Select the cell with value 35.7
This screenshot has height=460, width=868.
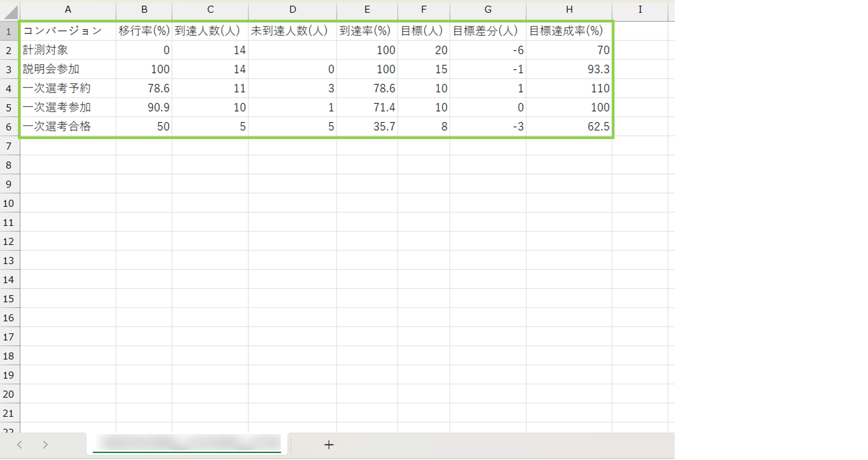click(x=367, y=126)
